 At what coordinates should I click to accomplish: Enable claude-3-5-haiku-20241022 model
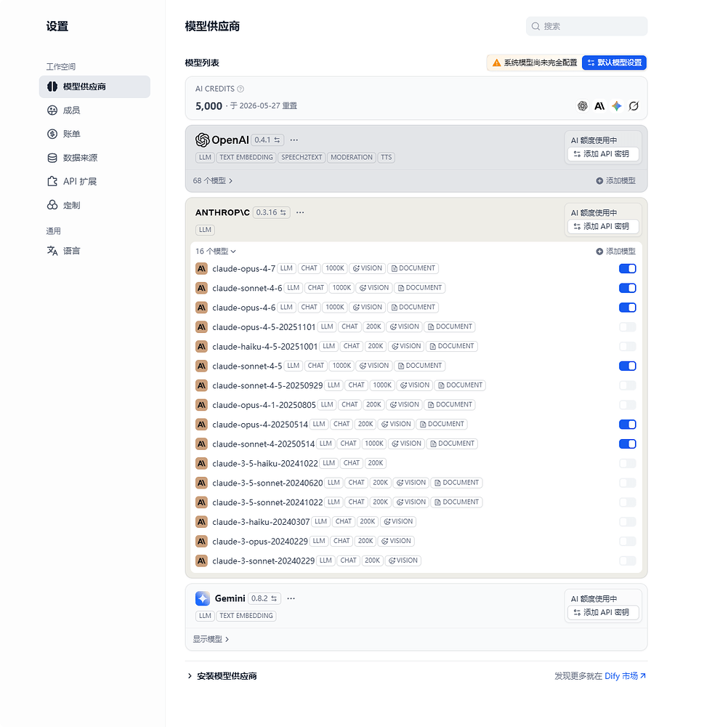point(627,464)
